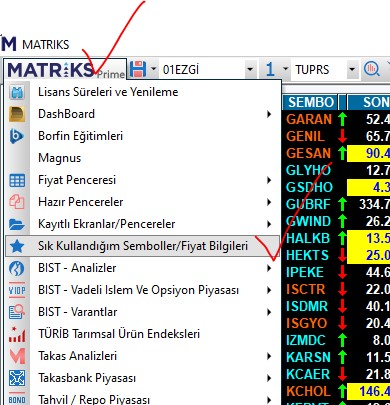Click the magnifier chart search icon
Viewport: 390px width, 405px height.
click(x=371, y=69)
